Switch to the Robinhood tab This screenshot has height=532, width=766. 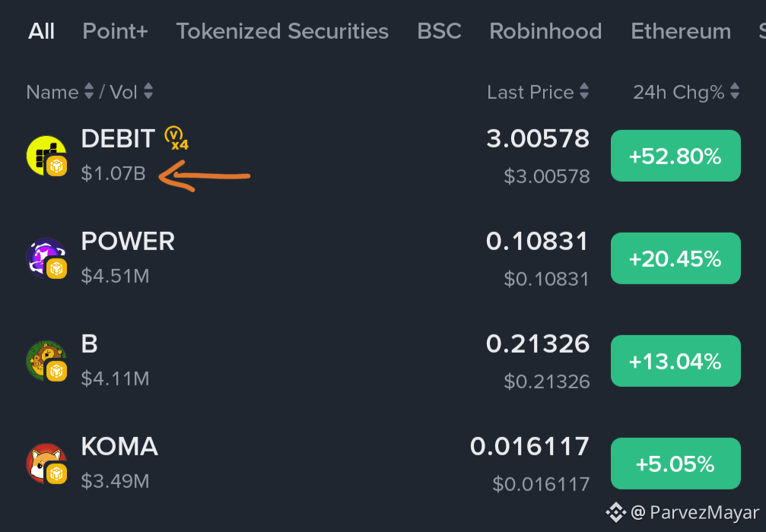tap(545, 31)
